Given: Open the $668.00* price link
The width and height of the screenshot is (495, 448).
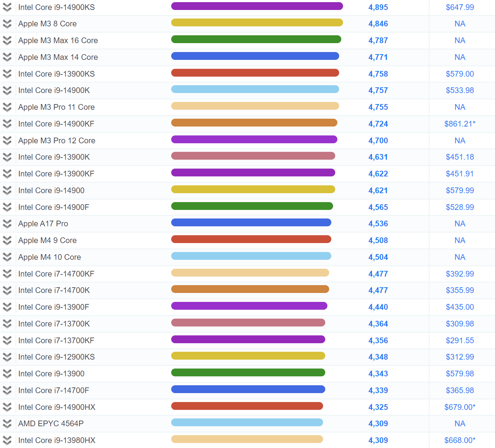Looking at the screenshot, I should click(x=460, y=441).
